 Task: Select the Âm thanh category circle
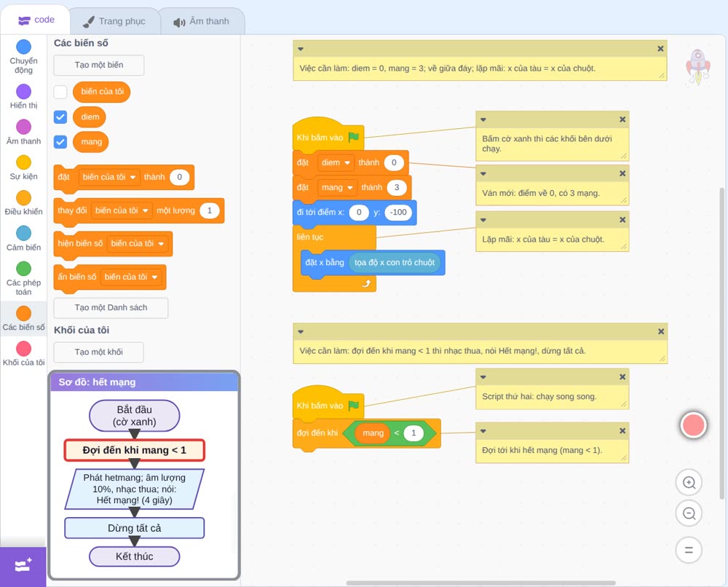pos(24,127)
